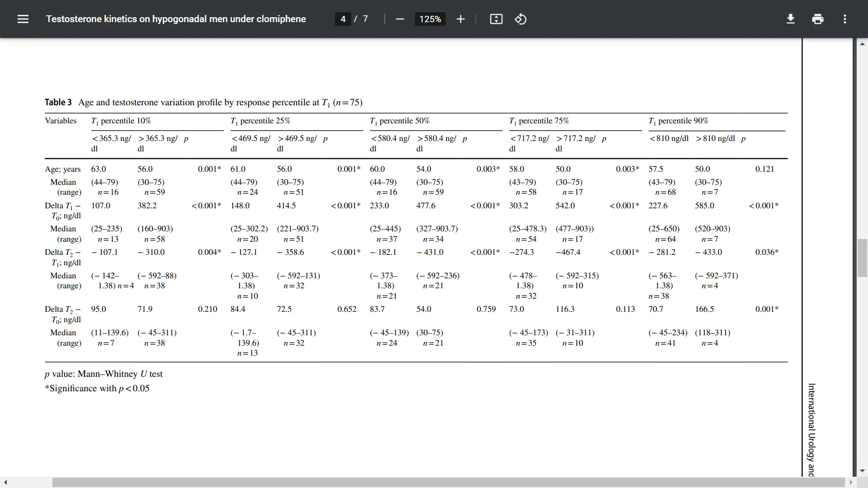Viewport: 868px width, 488px height.
Task: Click the '>717.2 ng/dl' subheader
Action: click(x=576, y=143)
